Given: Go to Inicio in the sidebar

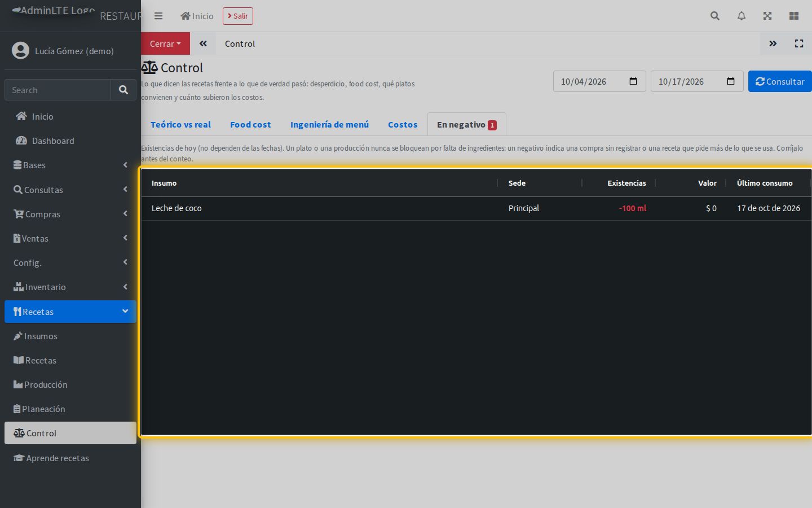Looking at the screenshot, I should pyautogui.click(x=70, y=116).
